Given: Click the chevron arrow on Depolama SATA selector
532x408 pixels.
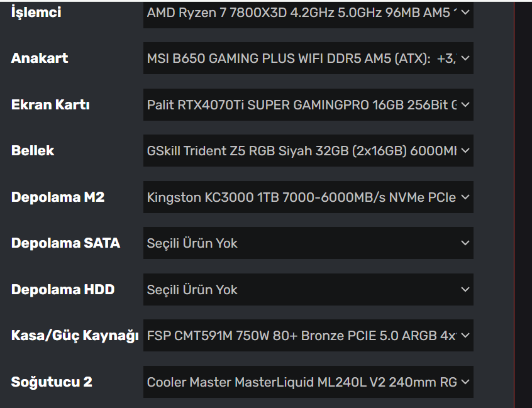Looking at the screenshot, I should click(x=465, y=243).
